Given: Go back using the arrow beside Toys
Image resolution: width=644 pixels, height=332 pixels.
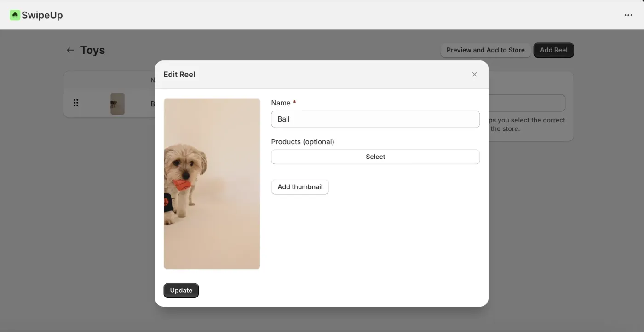Looking at the screenshot, I should (70, 50).
